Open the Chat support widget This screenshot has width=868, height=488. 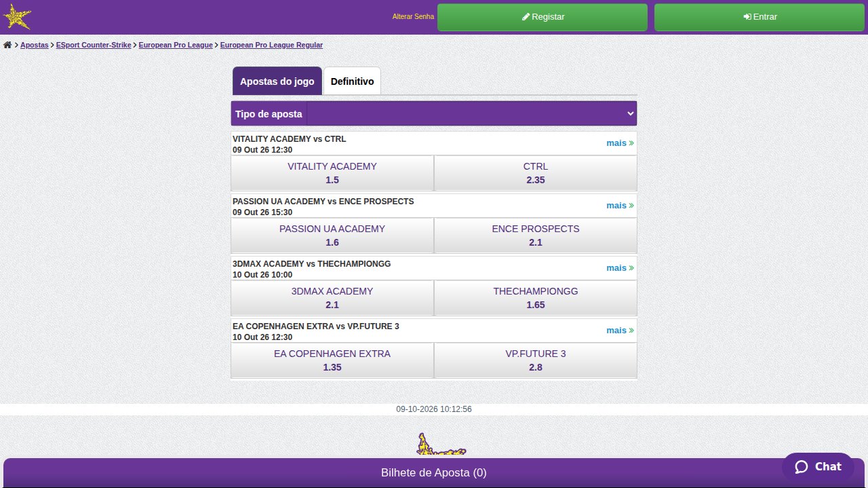[818, 466]
